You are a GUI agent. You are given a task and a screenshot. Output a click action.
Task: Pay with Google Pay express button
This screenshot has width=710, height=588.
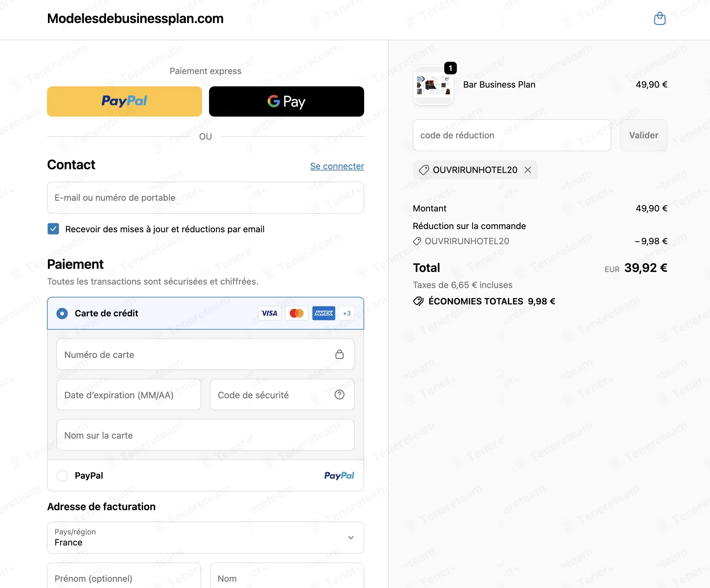coord(286,101)
